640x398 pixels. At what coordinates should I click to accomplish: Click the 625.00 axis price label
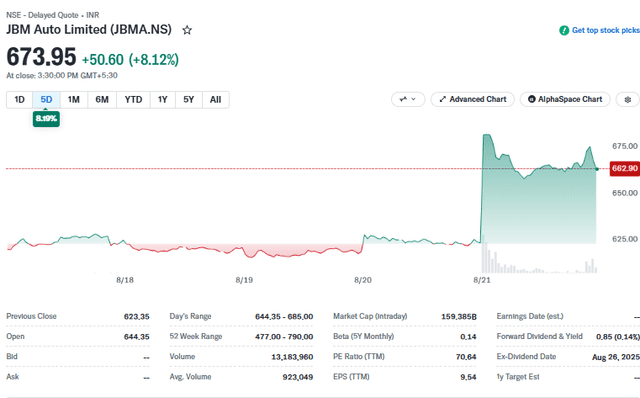pos(624,239)
